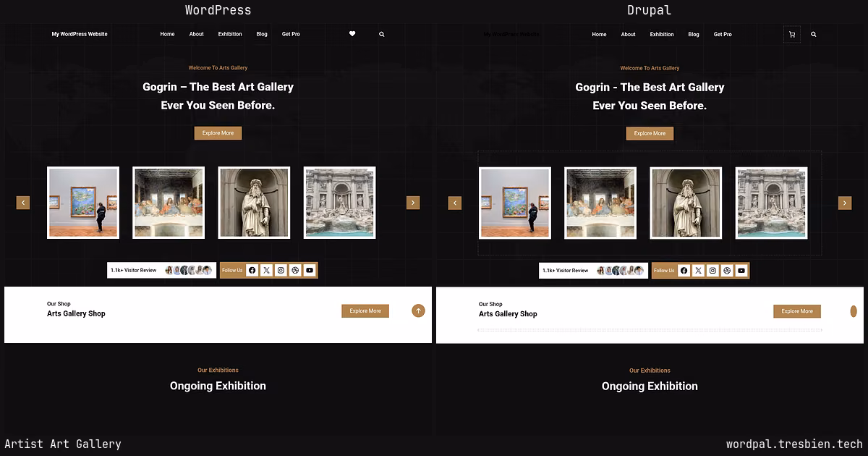868x456 pixels.
Task: Click 'Welcome To Arts Gallery' text in Drupal
Action: [x=650, y=68]
